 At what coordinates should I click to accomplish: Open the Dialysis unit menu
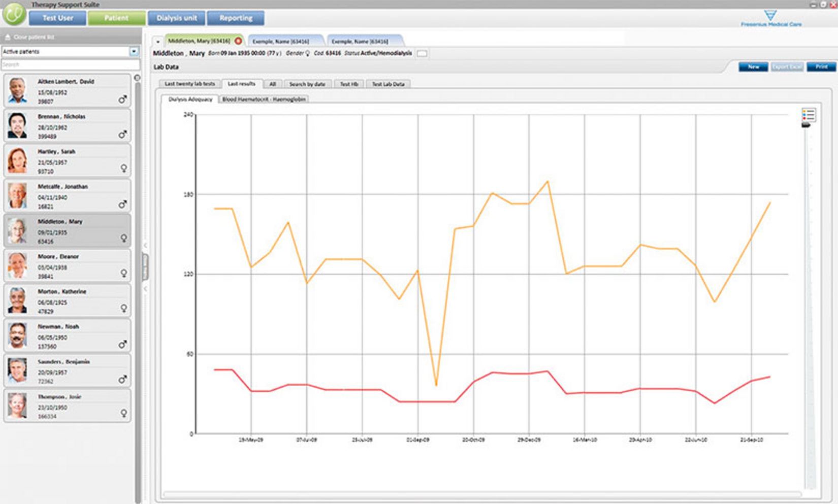coord(176,18)
